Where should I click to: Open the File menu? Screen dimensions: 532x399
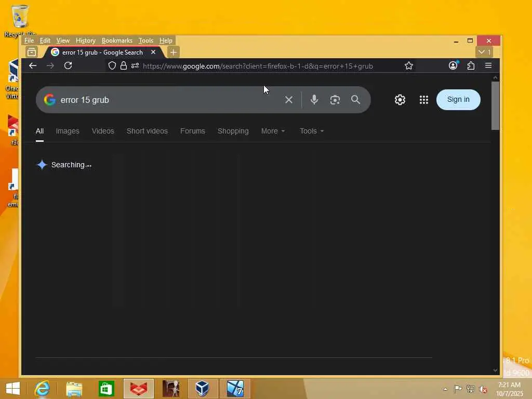pos(29,41)
